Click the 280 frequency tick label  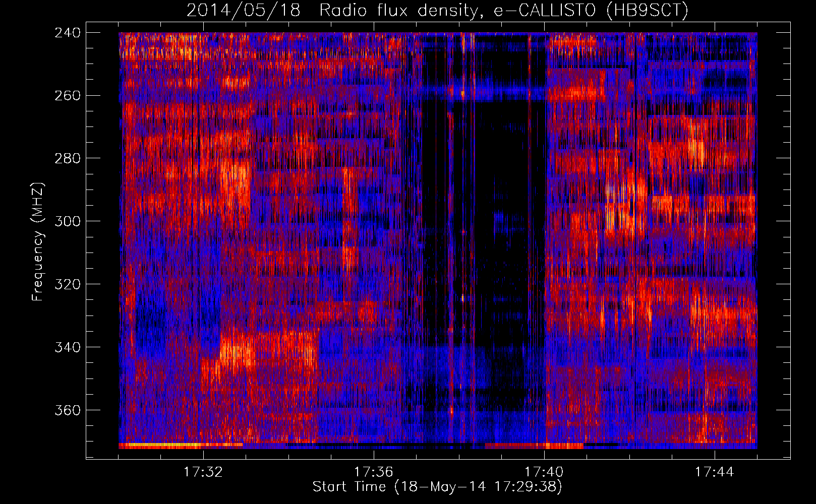[x=68, y=158]
